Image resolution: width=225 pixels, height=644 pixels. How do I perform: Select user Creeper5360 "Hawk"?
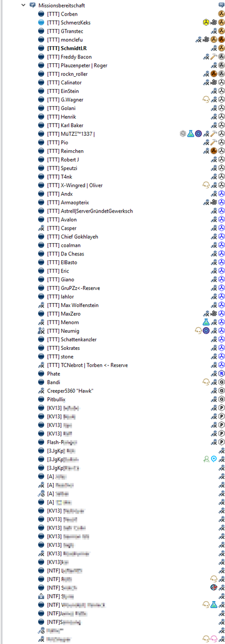pos(70,391)
